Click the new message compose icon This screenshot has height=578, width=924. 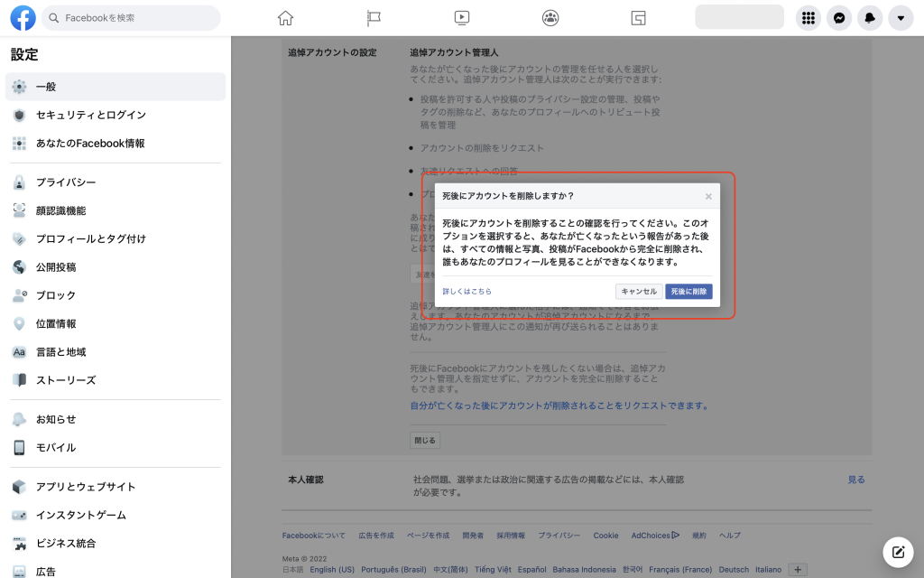[x=898, y=552]
